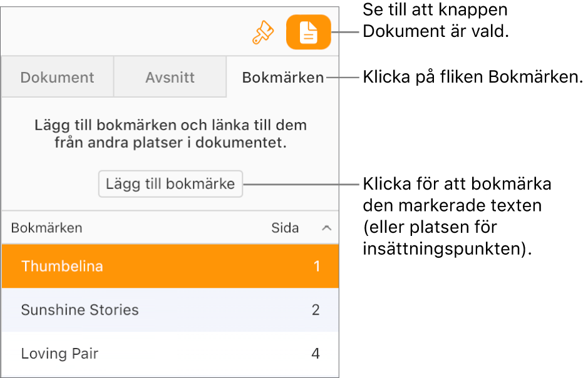Click the orange Document icon in the toolbar
This screenshot has width=588, height=378.
(308, 32)
